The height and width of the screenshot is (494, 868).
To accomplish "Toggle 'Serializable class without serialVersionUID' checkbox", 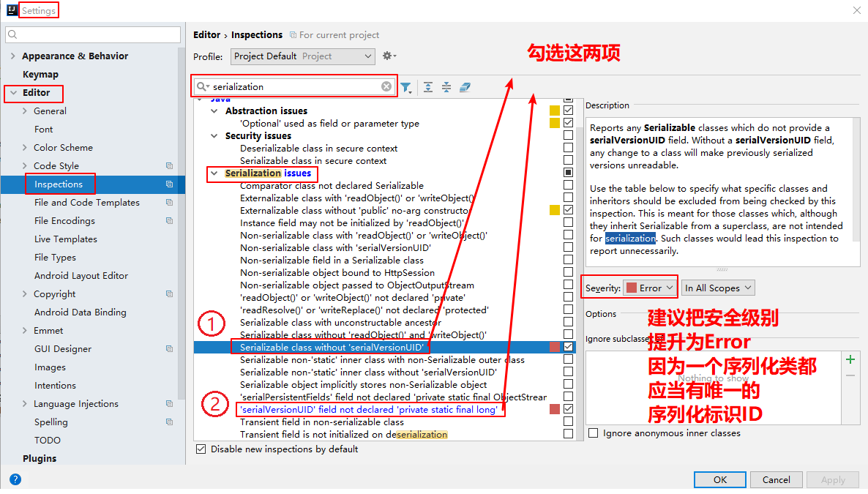I will (568, 347).
